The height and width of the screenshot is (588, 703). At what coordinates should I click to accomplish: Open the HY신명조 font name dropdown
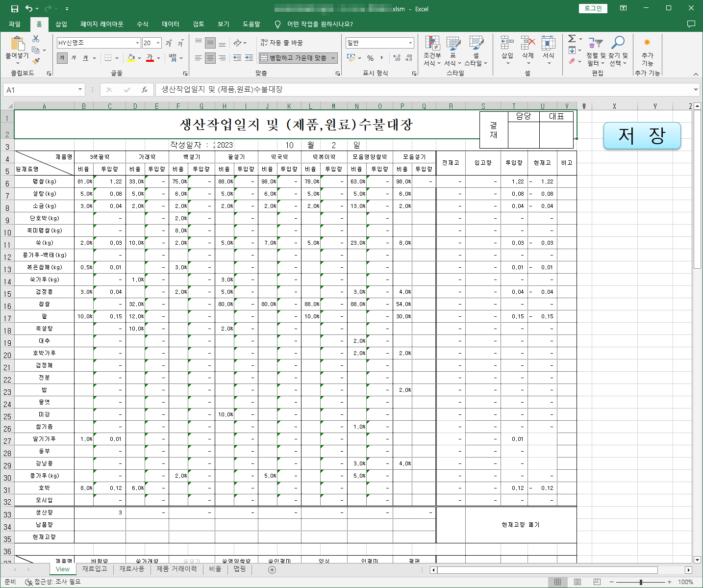[x=137, y=43]
